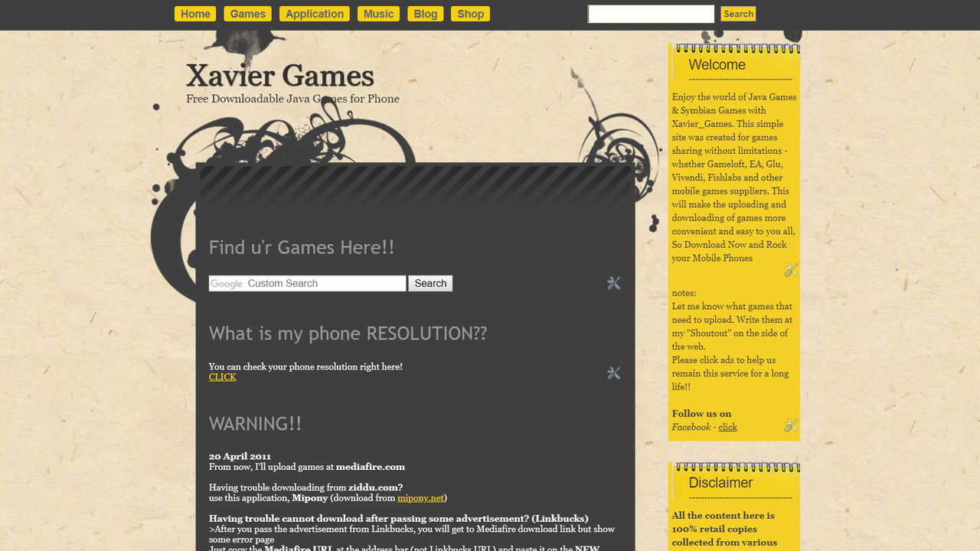Screen dimensions: 980x551
Task: Click 'Find u'r Games Here!!' heading
Action: click(x=302, y=247)
